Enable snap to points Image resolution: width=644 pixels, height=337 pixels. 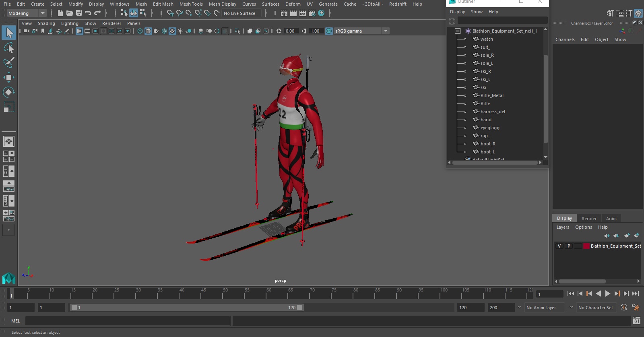(x=189, y=13)
